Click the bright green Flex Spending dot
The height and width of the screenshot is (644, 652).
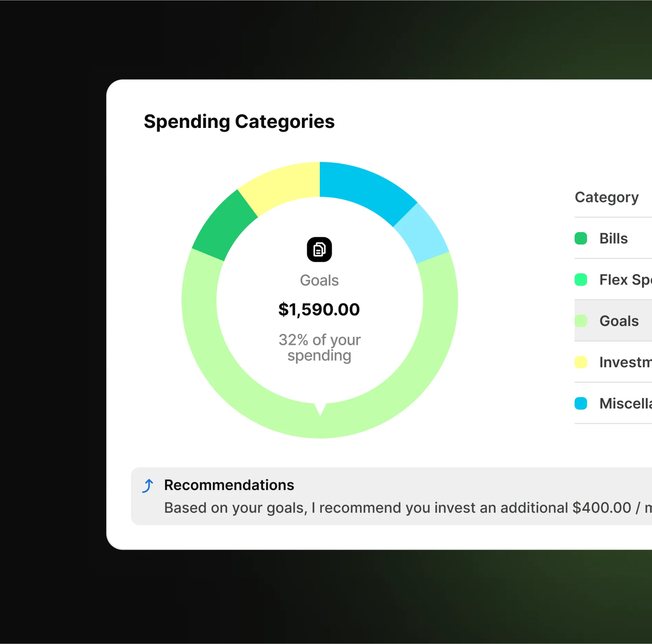(x=581, y=280)
